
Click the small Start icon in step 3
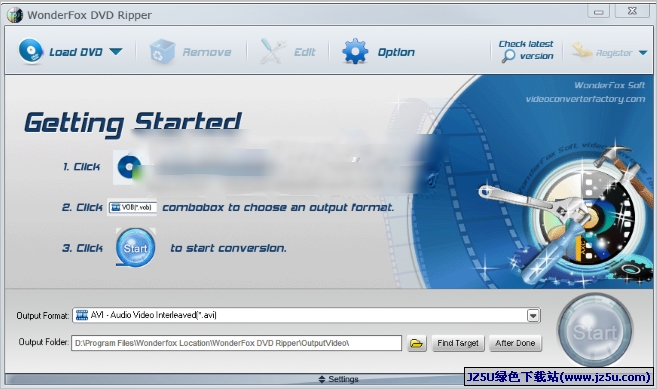[135, 248]
